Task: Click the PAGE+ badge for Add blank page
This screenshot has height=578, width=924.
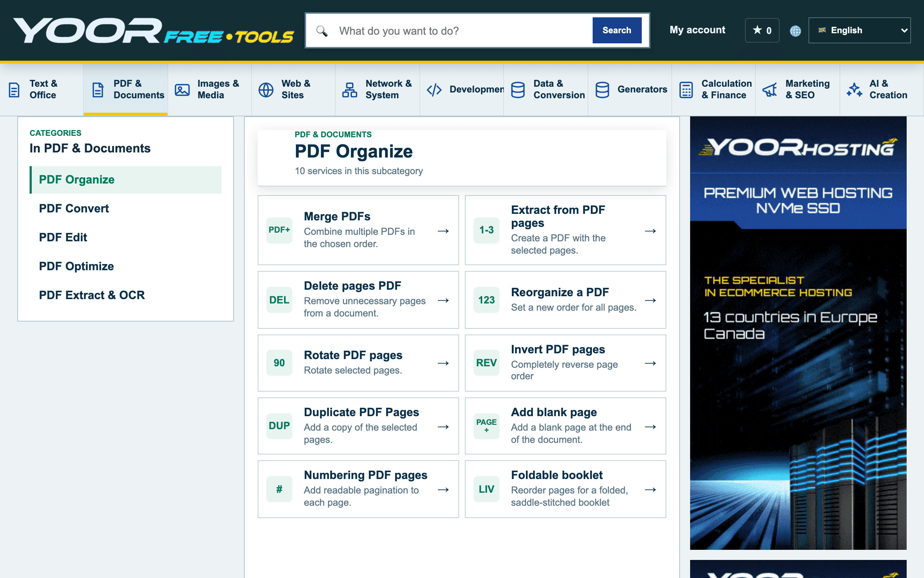Action: coord(487,426)
